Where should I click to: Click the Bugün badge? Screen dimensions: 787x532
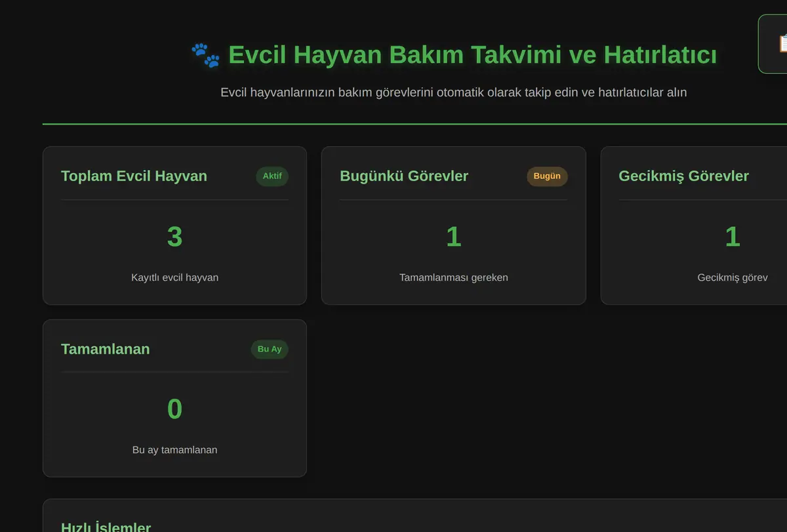point(547,176)
